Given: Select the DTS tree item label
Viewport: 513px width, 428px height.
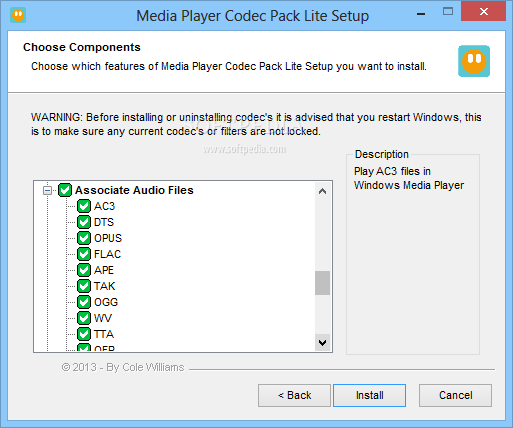Looking at the screenshot, I should pos(104,222).
